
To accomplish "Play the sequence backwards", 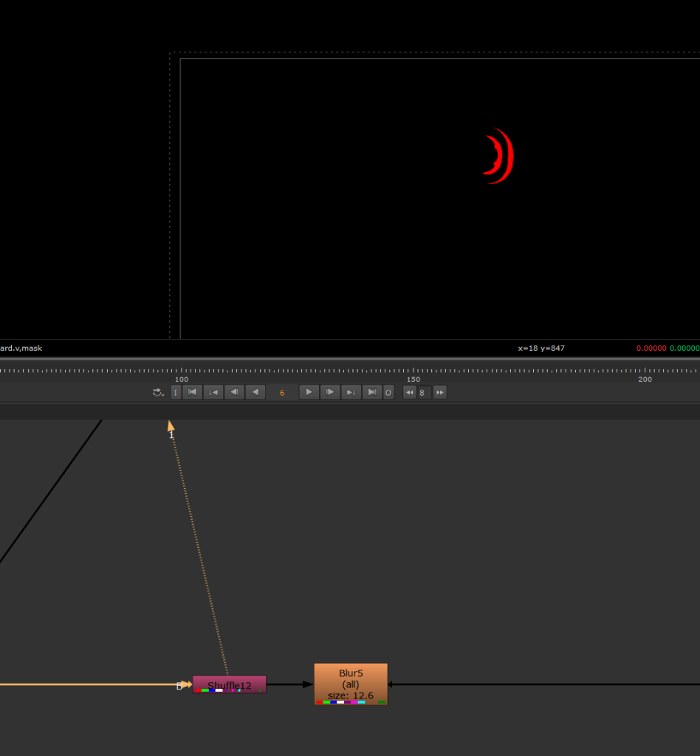I will tap(255, 393).
